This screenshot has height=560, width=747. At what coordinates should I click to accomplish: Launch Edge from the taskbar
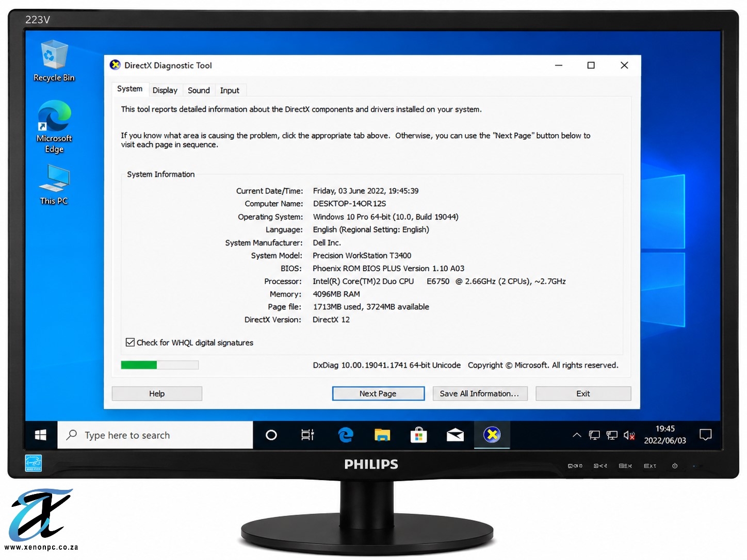[345, 435]
